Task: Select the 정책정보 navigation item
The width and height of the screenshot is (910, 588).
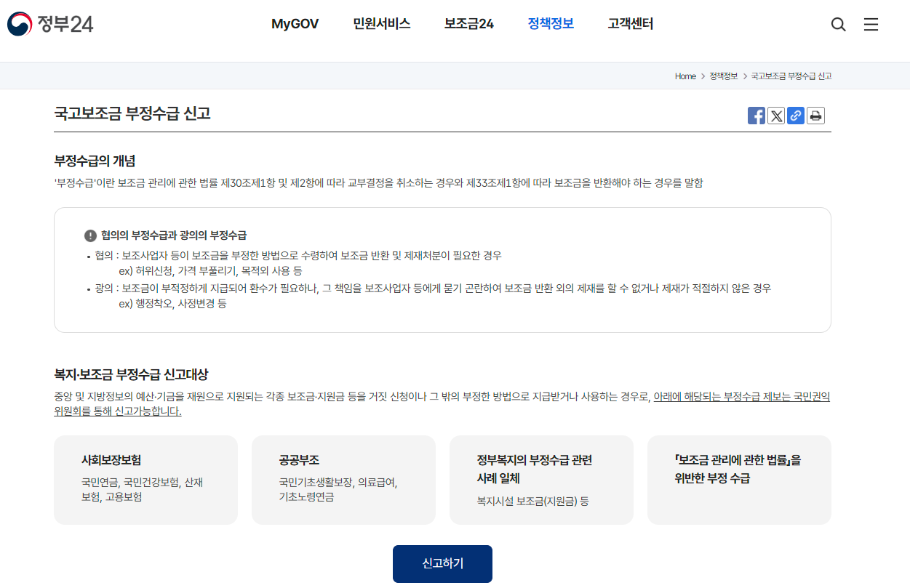Action: tap(550, 24)
